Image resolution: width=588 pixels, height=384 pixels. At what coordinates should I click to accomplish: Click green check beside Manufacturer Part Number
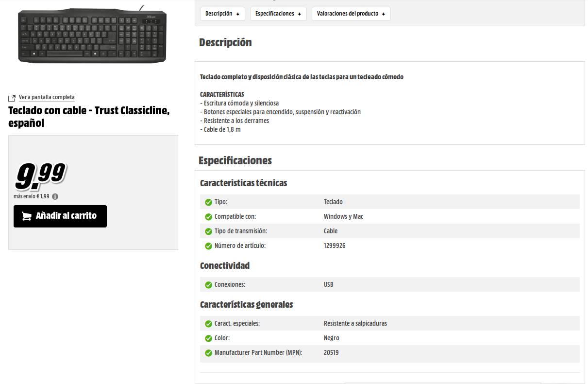pos(208,353)
